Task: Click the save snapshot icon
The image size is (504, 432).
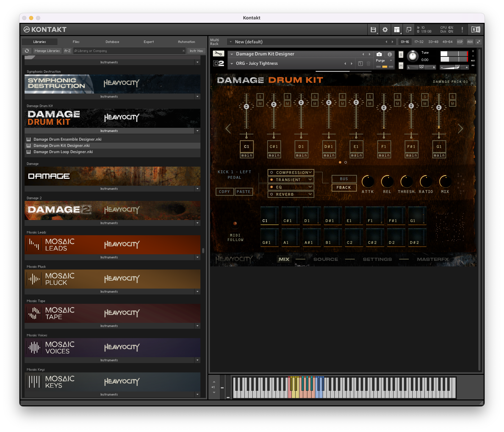Action: [x=361, y=64]
